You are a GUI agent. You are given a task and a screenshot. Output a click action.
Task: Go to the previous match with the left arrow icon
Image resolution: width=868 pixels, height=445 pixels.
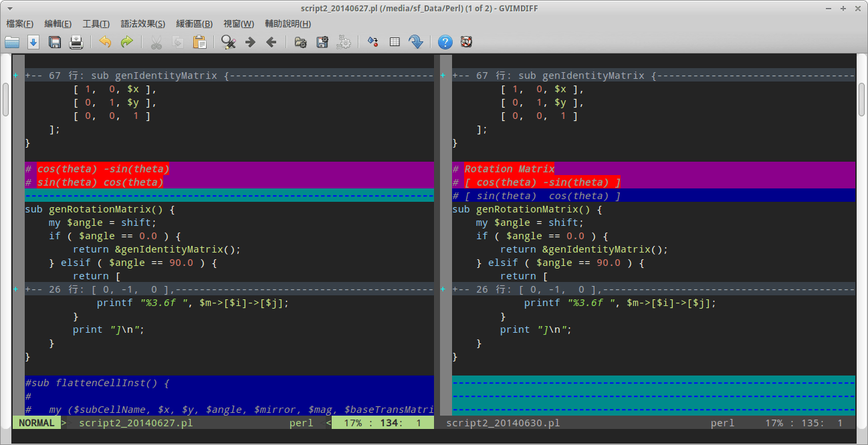pyautogui.click(x=271, y=42)
